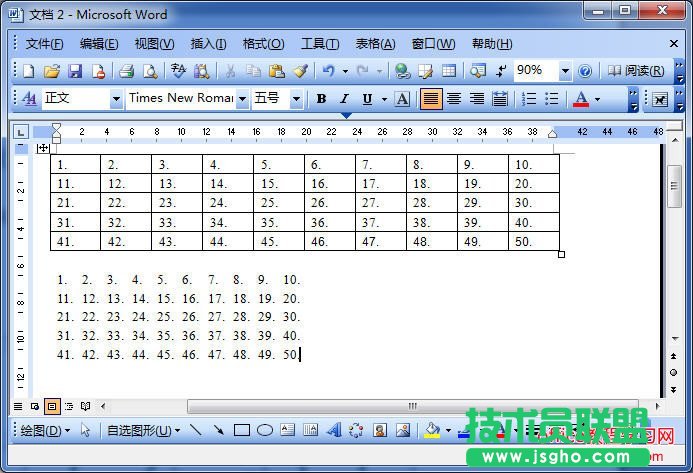
Task: Expand the 90% zoom dropdown
Action: coord(565,71)
